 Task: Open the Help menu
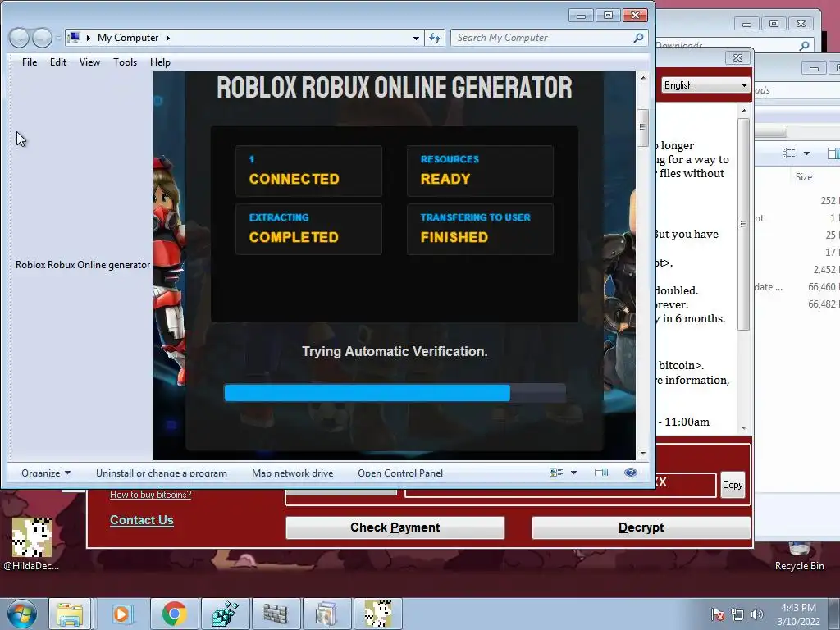click(x=160, y=62)
